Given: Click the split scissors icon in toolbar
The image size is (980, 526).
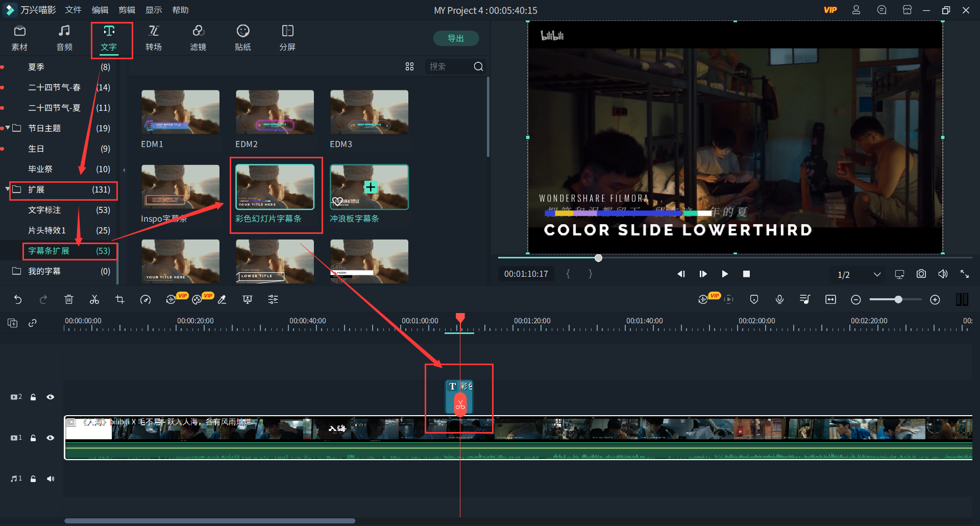Looking at the screenshot, I should pyautogui.click(x=94, y=300).
